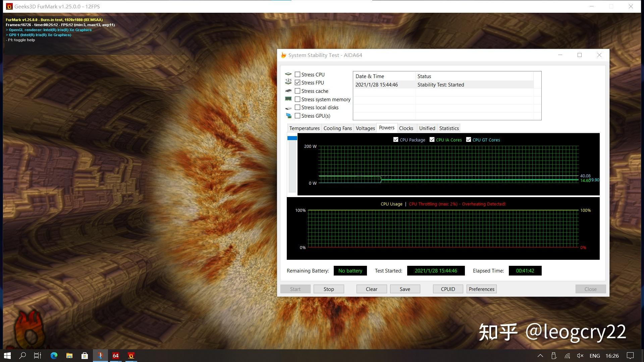
Task: Click the '2021/1/28 15:44:46' log entry
Action: (376, 85)
